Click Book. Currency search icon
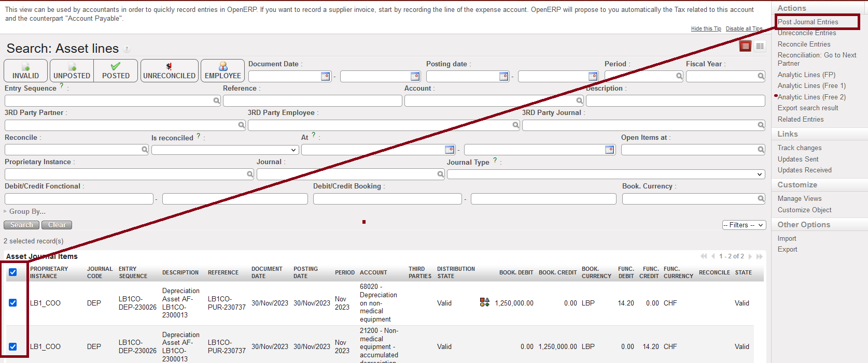This screenshot has height=363, width=868. 761,198
